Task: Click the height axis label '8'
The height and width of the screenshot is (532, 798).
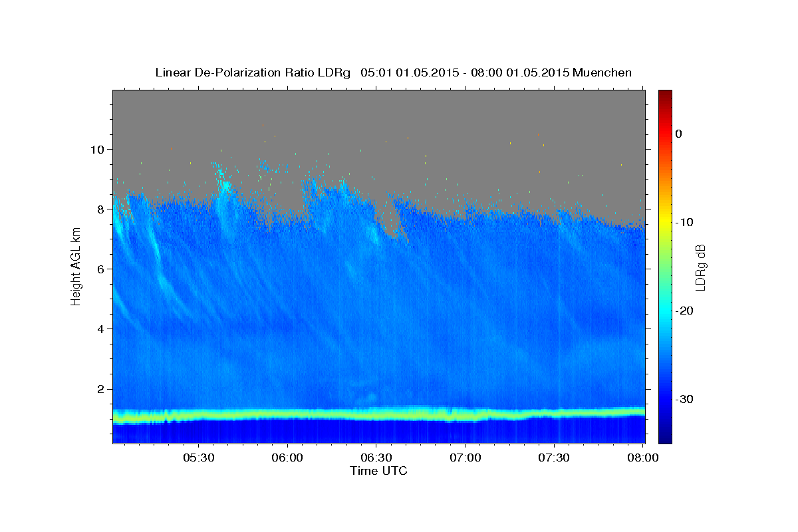Action: (102, 209)
